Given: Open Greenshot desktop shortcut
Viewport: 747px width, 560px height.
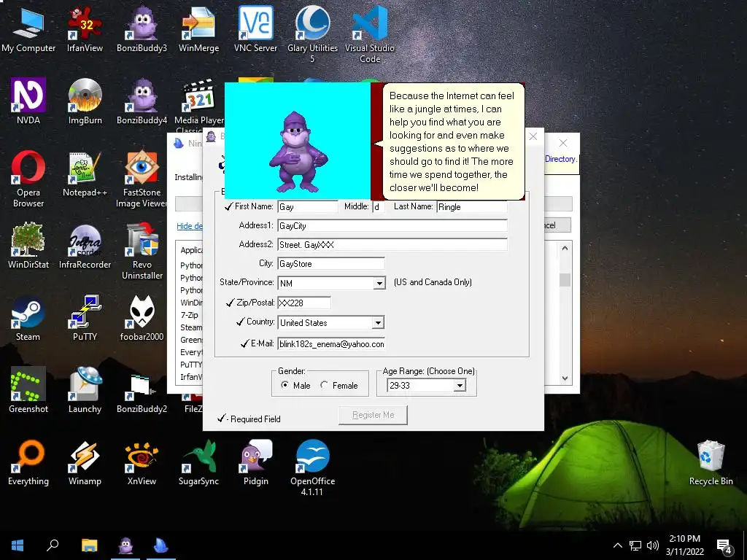Looking at the screenshot, I should tap(28, 389).
